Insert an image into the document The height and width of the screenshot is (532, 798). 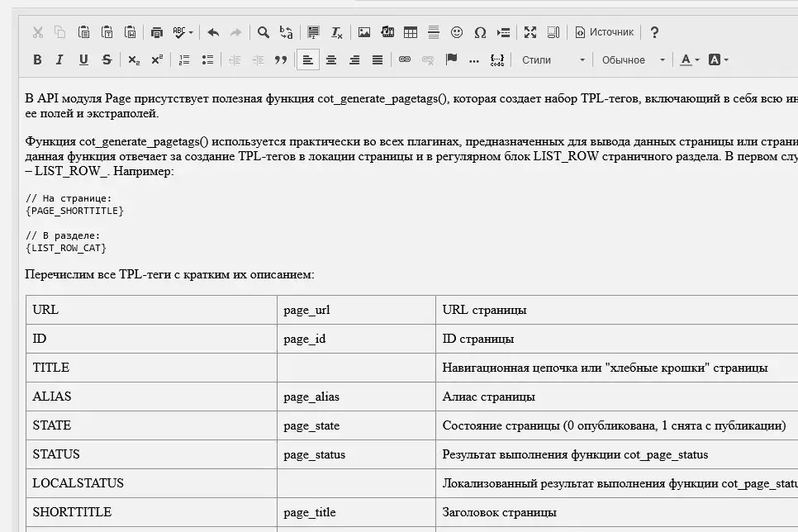click(x=364, y=31)
